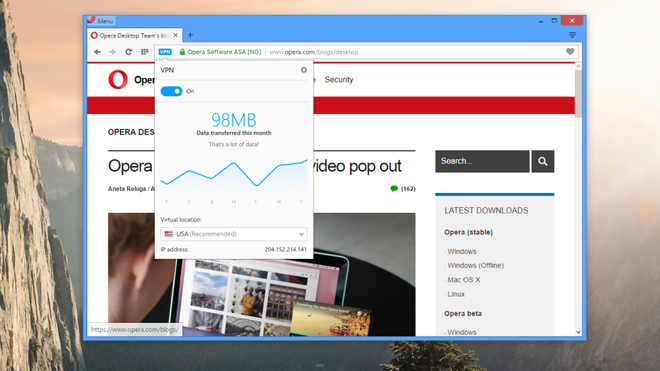Image resolution: width=660 pixels, height=371 pixels.
Task: Open author Aneta Reluga link
Action: click(127, 189)
